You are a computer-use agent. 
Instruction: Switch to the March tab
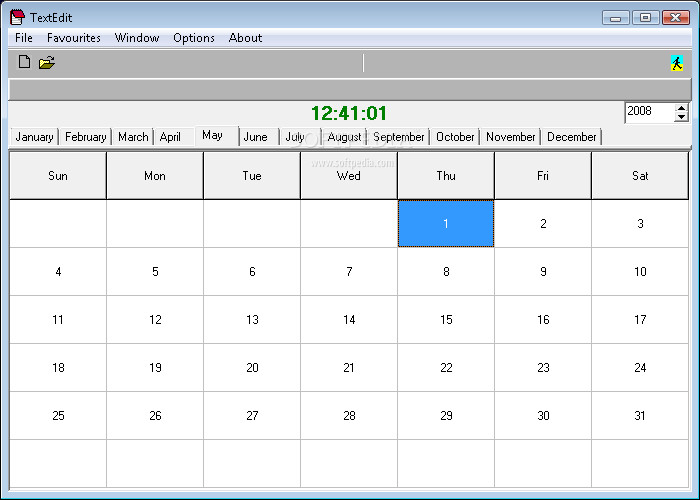[133, 137]
